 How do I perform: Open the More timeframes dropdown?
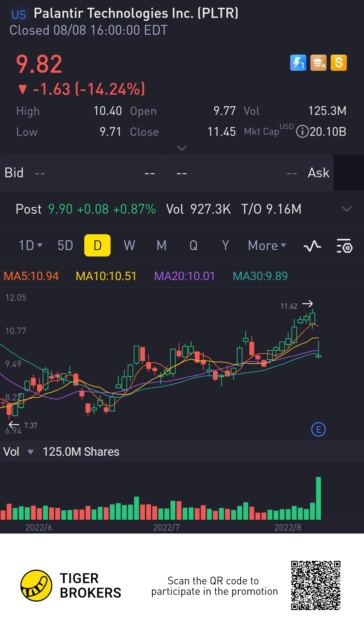(x=267, y=245)
